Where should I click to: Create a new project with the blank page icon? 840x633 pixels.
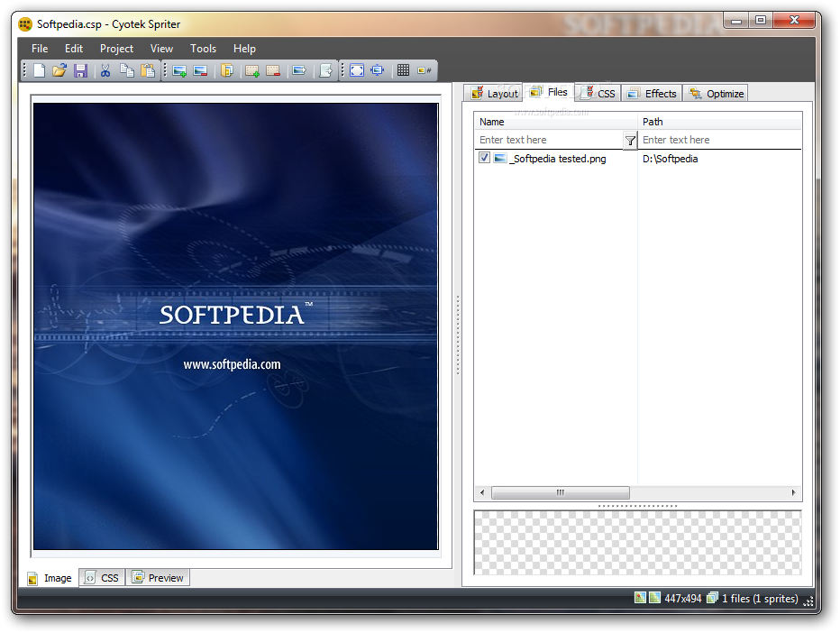39,70
